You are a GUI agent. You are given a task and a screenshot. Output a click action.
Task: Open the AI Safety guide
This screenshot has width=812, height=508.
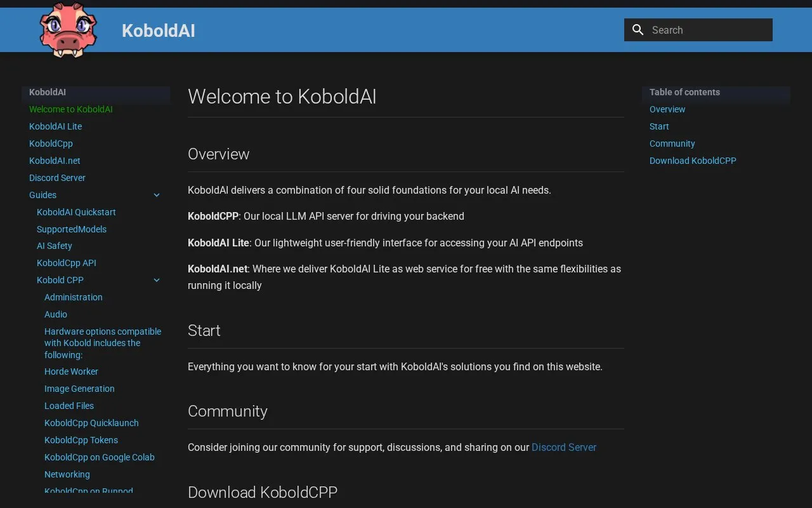pos(55,246)
